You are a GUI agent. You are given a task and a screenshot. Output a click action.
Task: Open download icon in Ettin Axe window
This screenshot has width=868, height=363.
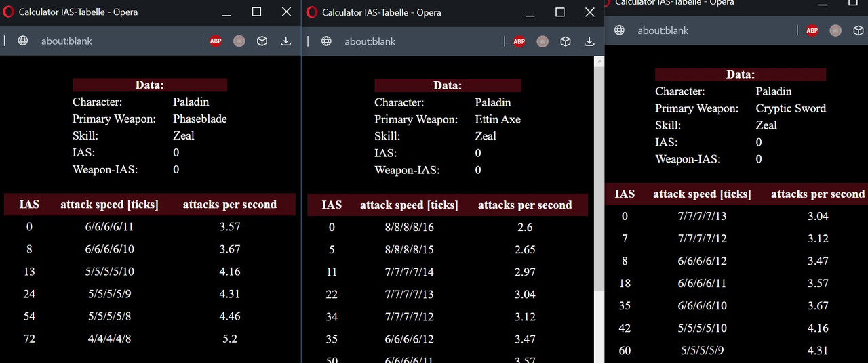click(x=590, y=41)
